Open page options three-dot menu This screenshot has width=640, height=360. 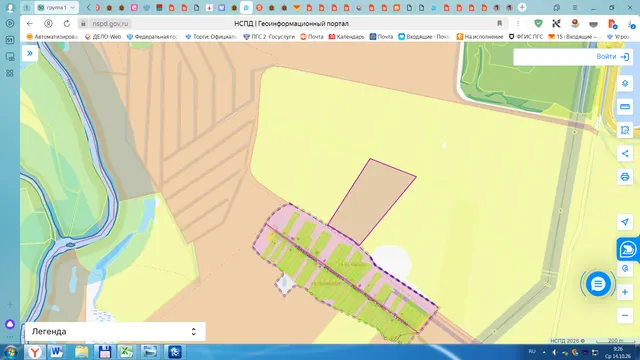[x=518, y=24]
